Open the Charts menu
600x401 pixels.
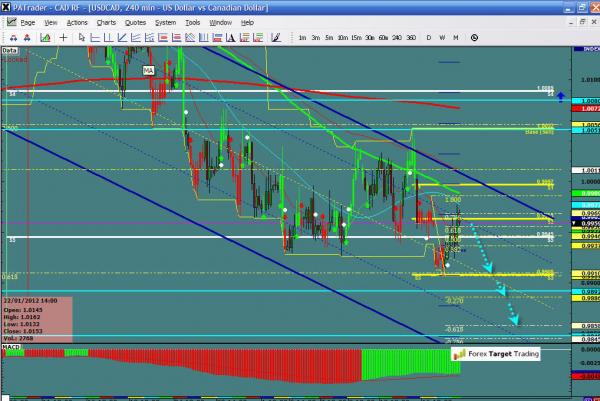[x=105, y=21]
